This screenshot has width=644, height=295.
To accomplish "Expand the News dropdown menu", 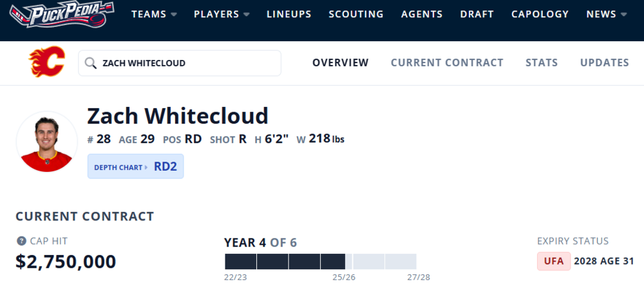I will point(605,14).
